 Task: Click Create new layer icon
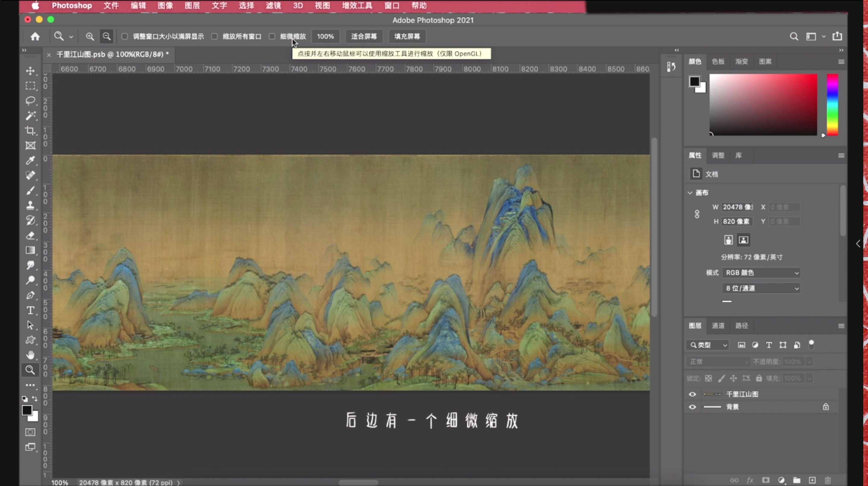812,480
